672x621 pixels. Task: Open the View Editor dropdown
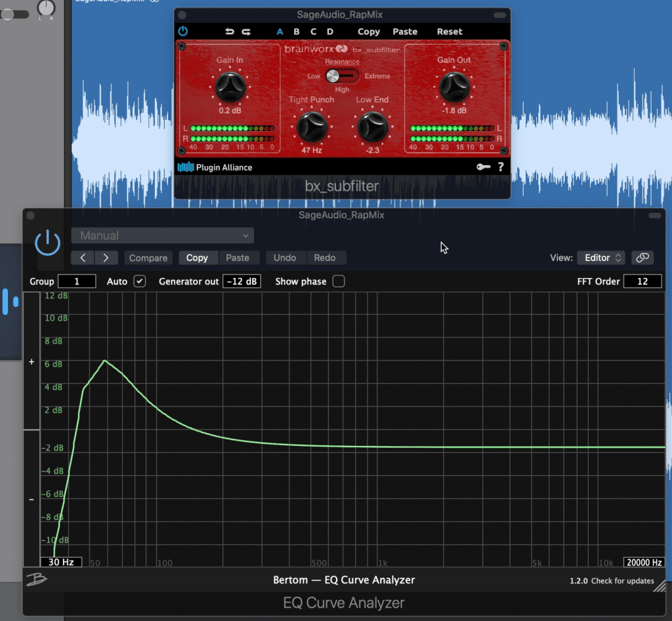click(x=601, y=258)
